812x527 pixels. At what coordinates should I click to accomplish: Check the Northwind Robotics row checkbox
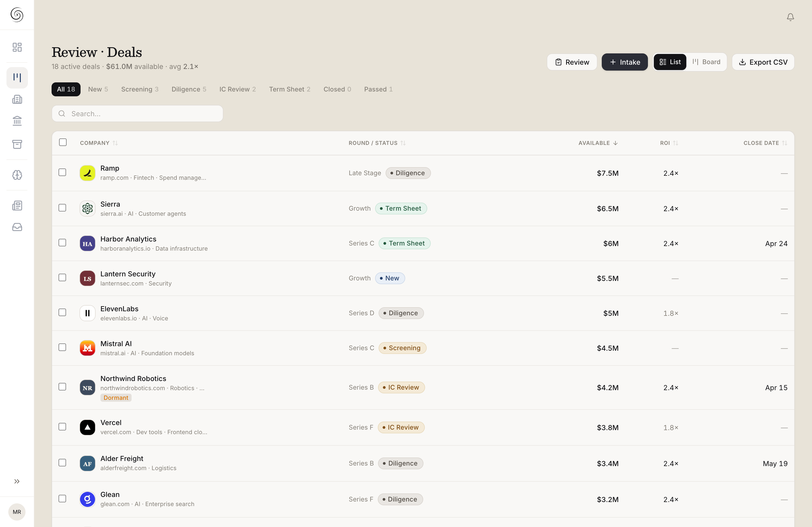pyautogui.click(x=63, y=387)
